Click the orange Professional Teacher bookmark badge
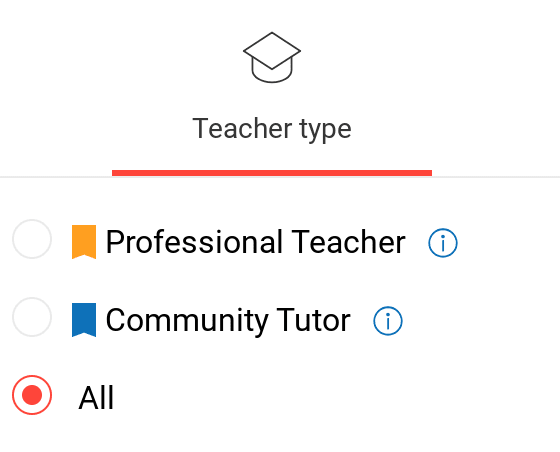 (x=84, y=242)
